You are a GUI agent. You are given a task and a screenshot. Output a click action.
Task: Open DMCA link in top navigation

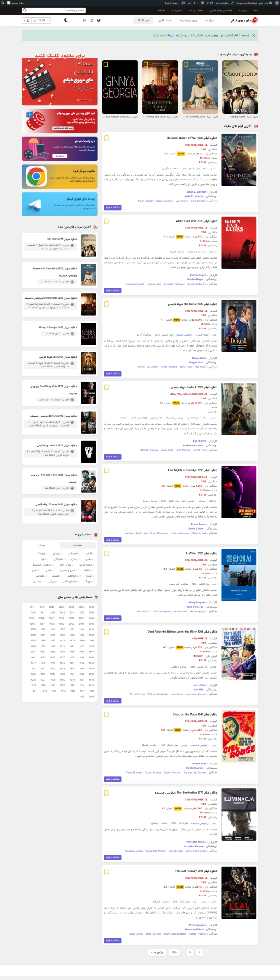tap(162, 10)
